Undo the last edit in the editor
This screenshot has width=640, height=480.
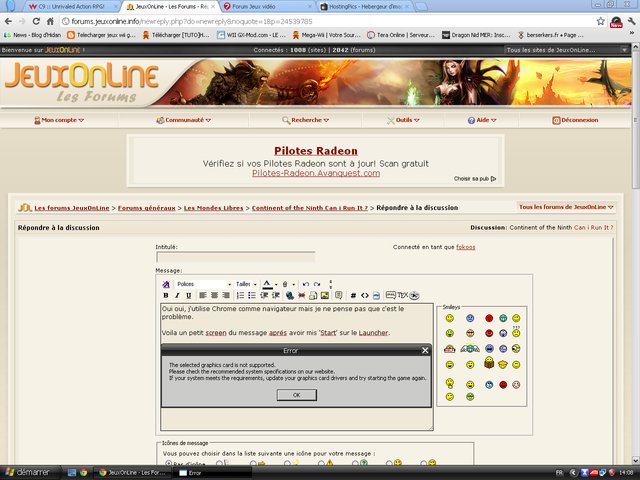click(306, 284)
